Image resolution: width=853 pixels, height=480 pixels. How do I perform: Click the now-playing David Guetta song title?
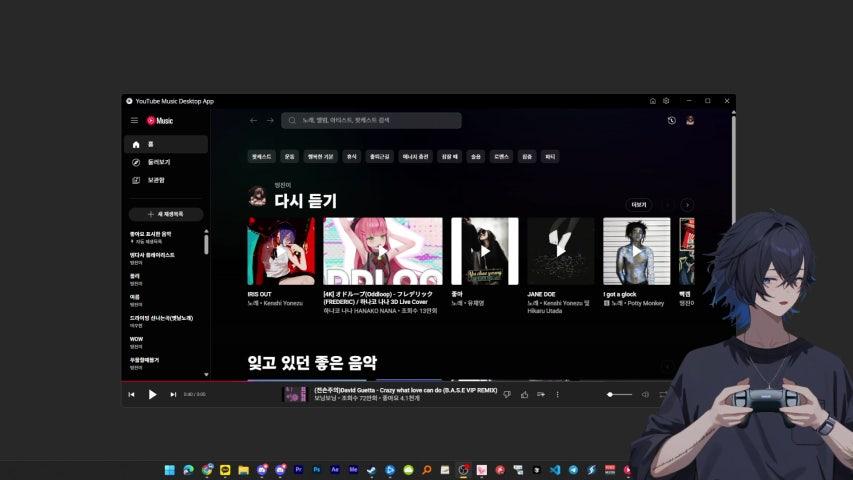tap(405, 390)
